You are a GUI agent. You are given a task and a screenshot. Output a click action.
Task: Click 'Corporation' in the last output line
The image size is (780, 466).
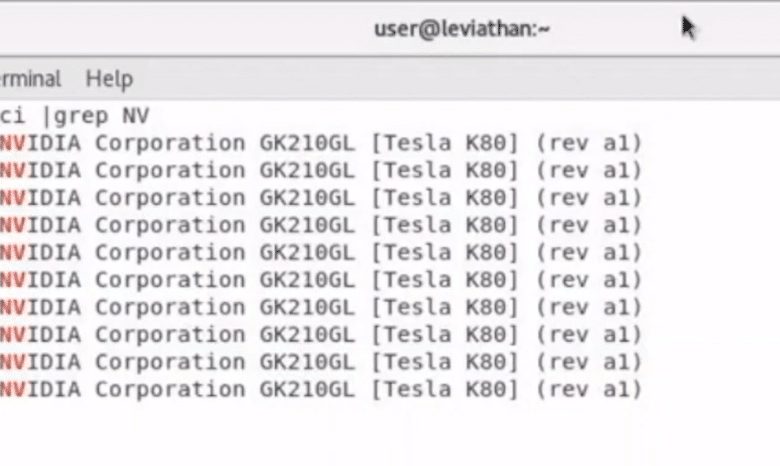170,389
